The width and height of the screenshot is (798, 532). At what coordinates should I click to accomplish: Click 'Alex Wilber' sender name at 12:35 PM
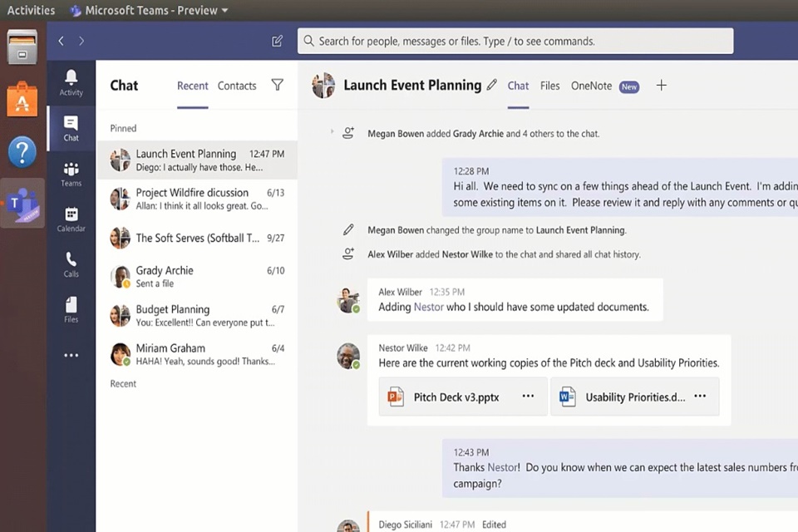coord(400,293)
